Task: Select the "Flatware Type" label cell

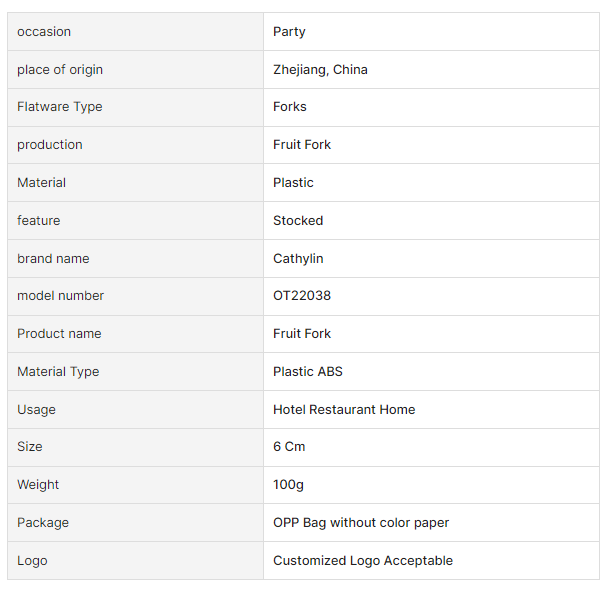Action: click(60, 107)
